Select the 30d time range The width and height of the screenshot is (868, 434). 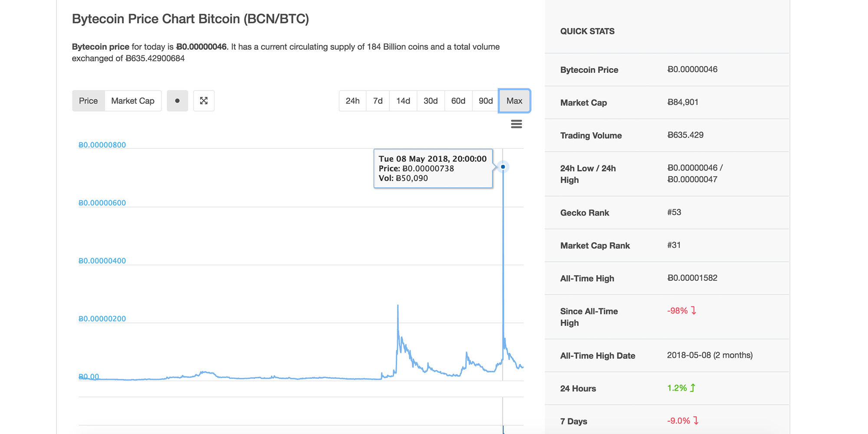[431, 101]
